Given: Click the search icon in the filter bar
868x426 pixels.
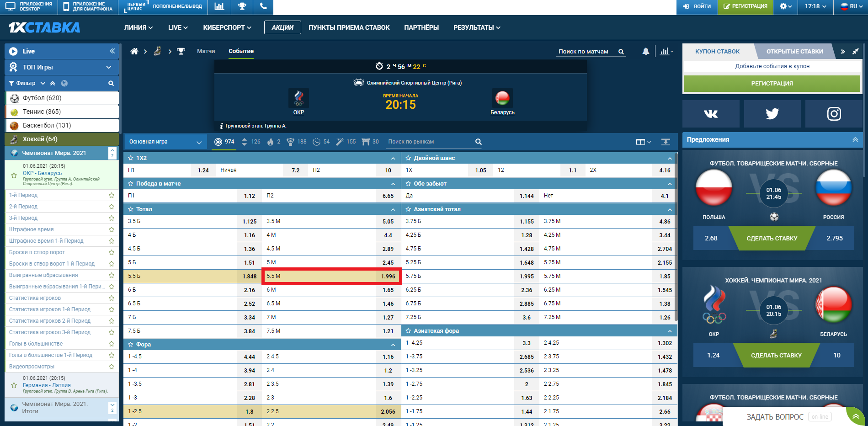Looking at the screenshot, I should coord(111,83).
